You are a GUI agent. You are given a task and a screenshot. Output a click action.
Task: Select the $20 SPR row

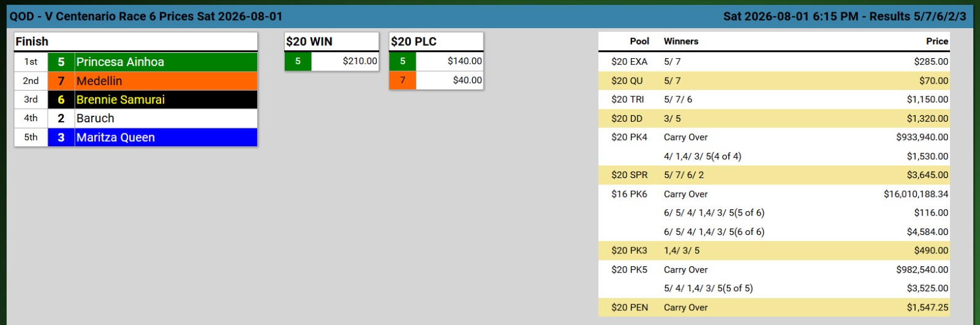[774, 175]
